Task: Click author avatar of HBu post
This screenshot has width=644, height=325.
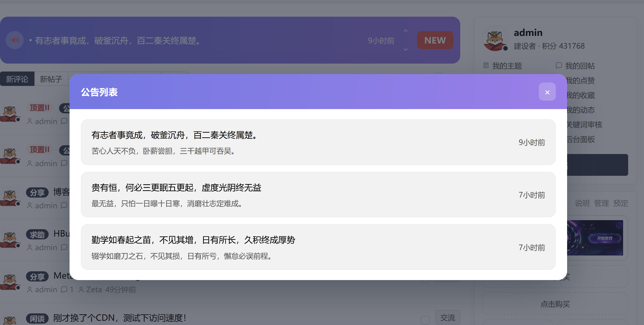Action: click(x=10, y=240)
